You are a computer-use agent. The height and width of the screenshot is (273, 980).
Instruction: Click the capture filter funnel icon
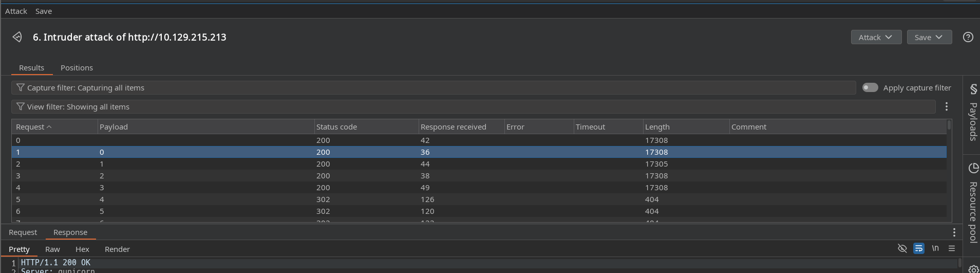tap(21, 87)
